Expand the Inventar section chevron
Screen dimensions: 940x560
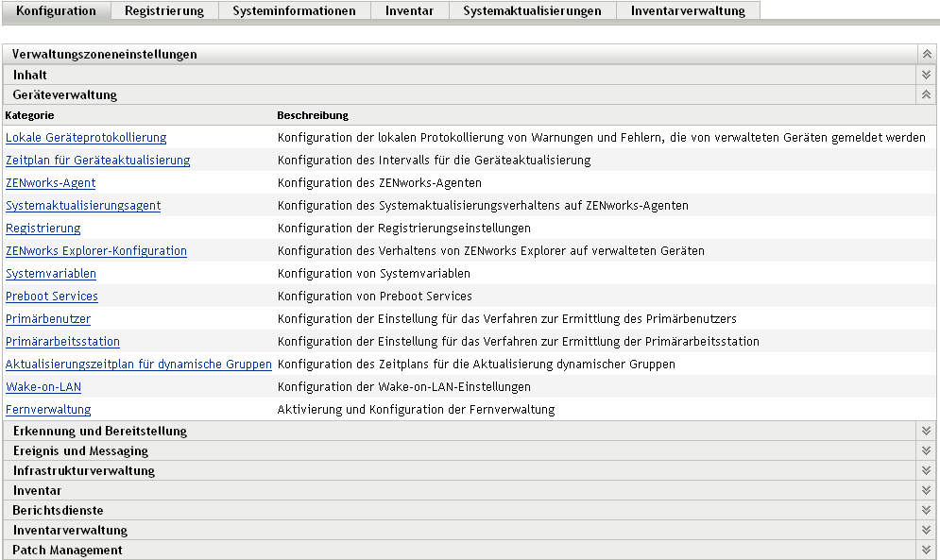(x=926, y=490)
